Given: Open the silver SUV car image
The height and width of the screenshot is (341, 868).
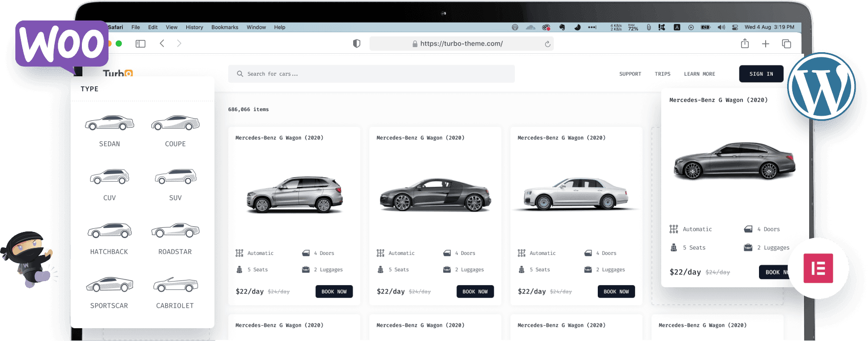Looking at the screenshot, I should tap(295, 195).
